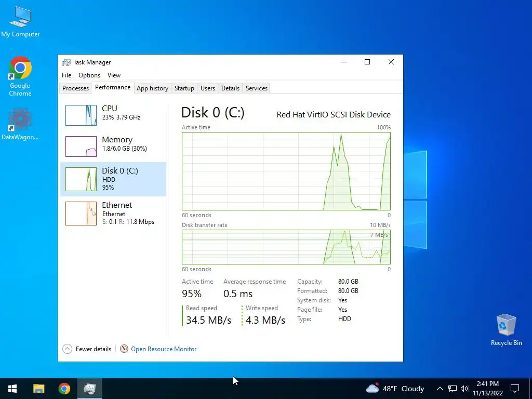Click the 95% active time value
Image resolution: width=532 pixels, height=399 pixels.
192,294
